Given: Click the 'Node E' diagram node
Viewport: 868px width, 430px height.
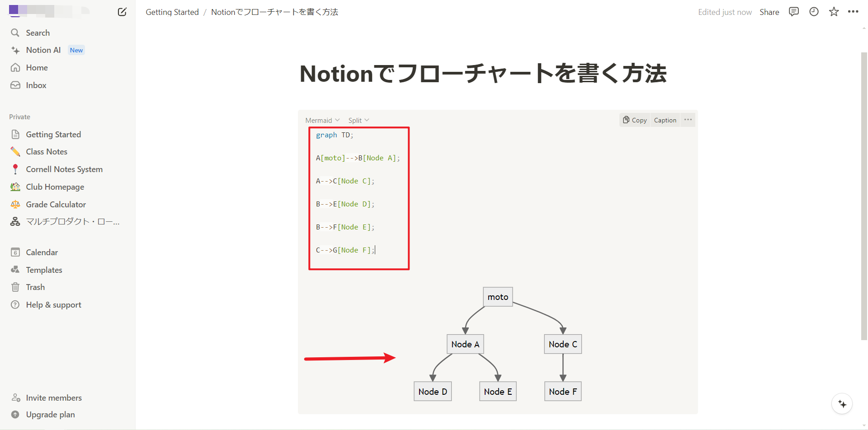Looking at the screenshot, I should pyautogui.click(x=498, y=392).
